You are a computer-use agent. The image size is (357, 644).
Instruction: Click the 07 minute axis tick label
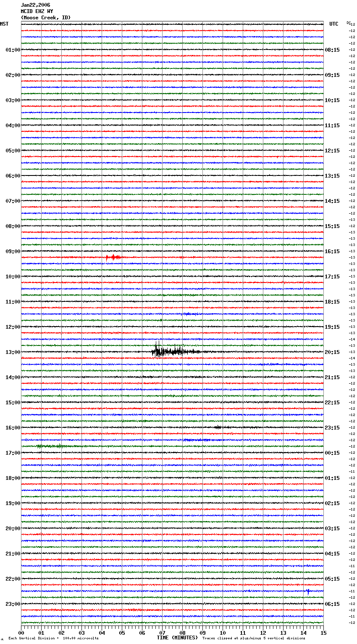(163, 633)
